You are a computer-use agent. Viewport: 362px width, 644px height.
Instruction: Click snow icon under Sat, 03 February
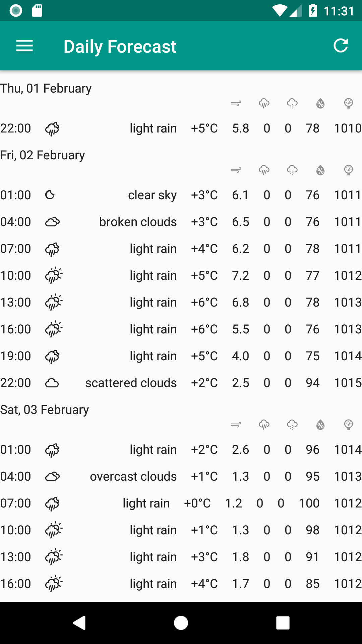click(x=292, y=425)
